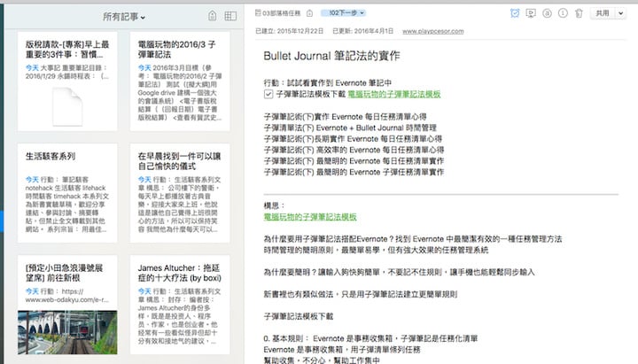The image size is (638, 364).
Task: Open the dropdown arrow next to 共用
Action: 622,14
